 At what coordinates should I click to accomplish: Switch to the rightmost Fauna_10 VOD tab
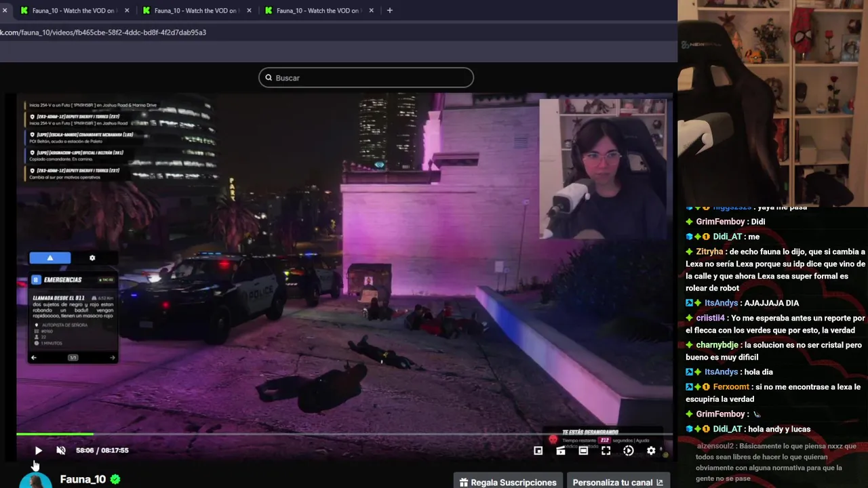319,11
